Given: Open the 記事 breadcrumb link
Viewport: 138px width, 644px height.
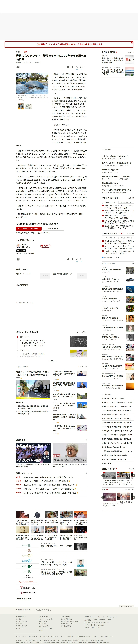Looking at the screenshot, I should click(x=26, y=52).
